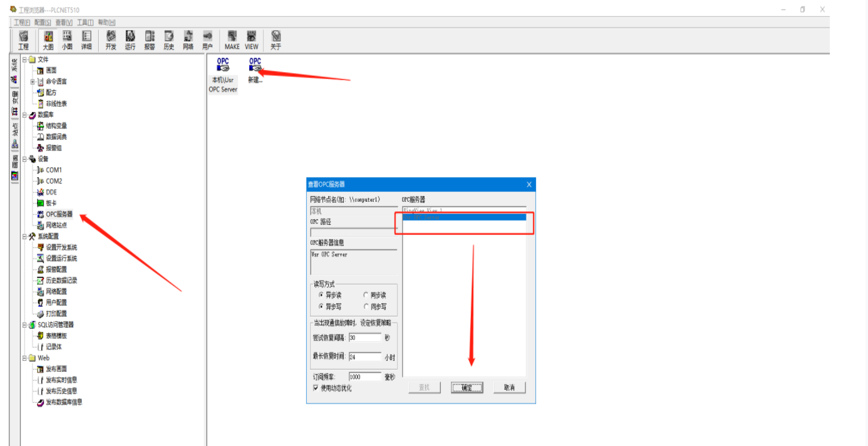Select the 同步写 radio button
Viewport: 868px width, 446px height.
366,307
